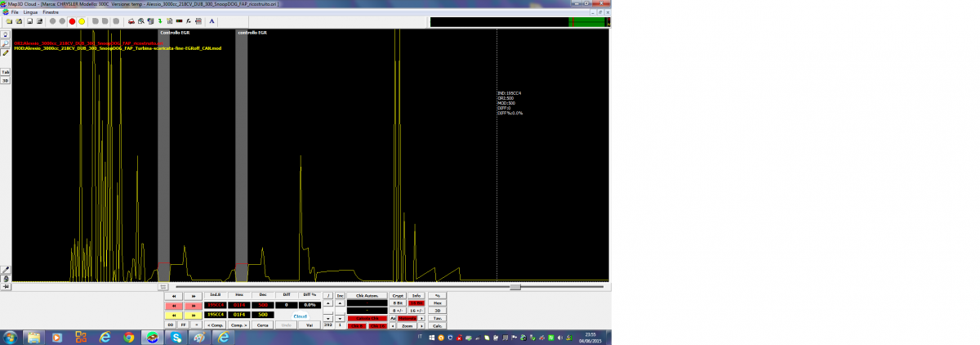Click the Chk Autom. button
The image size is (980, 345).
pyautogui.click(x=367, y=296)
